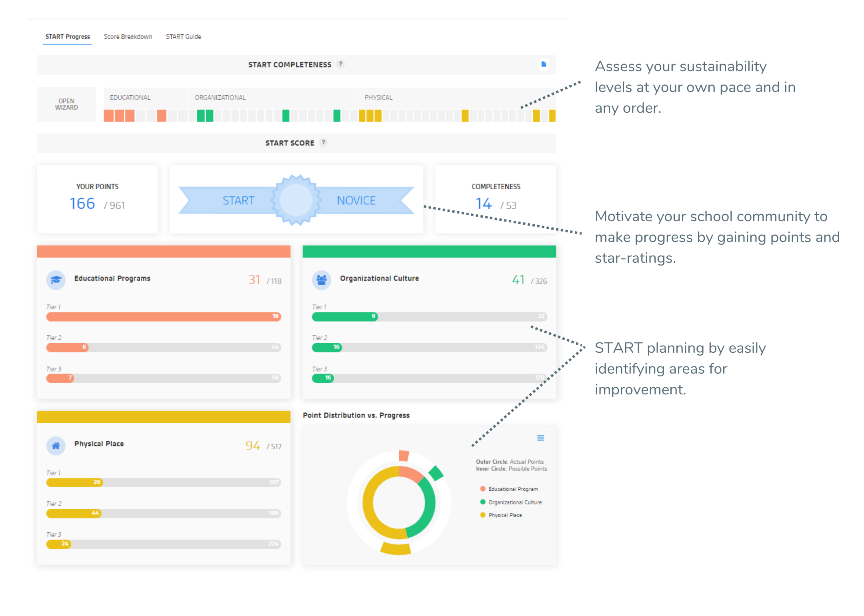The width and height of the screenshot is (864, 616).
Task: Click the Organizational Culture people icon
Action: coord(322,280)
